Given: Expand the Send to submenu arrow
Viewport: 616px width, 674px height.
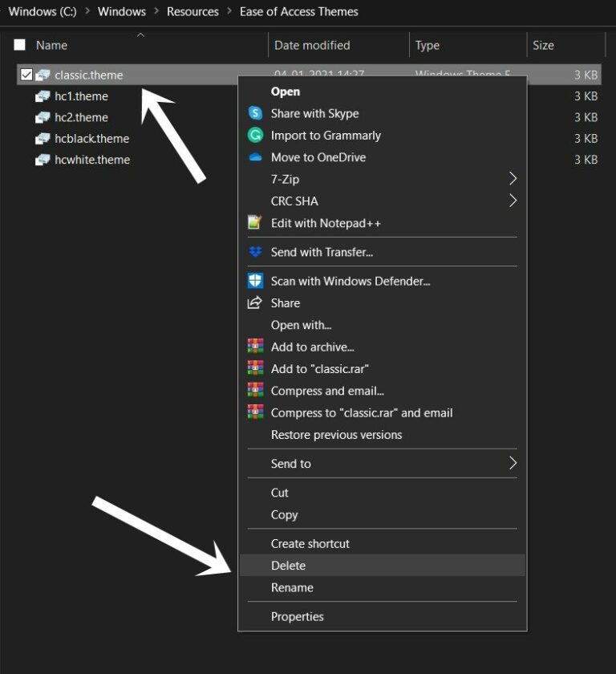Looking at the screenshot, I should pyautogui.click(x=513, y=463).
